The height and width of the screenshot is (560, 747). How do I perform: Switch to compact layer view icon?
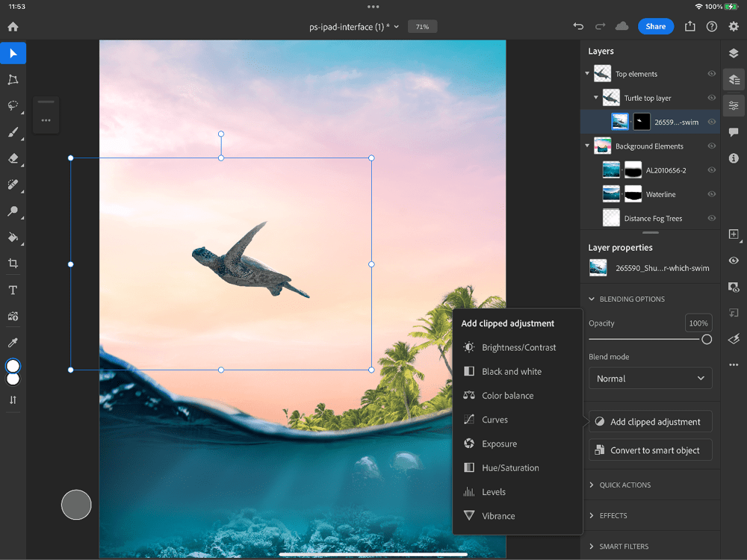(x=734, y=53)
